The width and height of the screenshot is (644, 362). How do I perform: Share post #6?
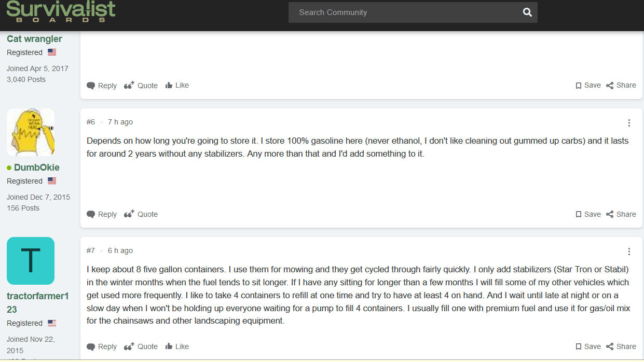pos(621,214)
